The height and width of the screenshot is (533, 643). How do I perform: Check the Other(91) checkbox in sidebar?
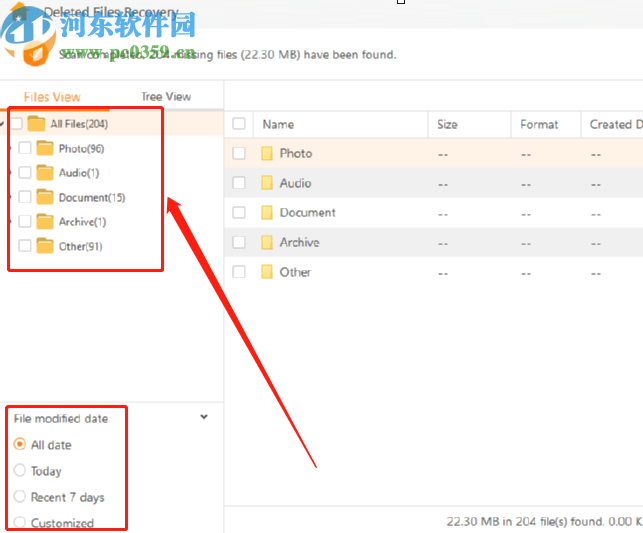tap(25, 246)
